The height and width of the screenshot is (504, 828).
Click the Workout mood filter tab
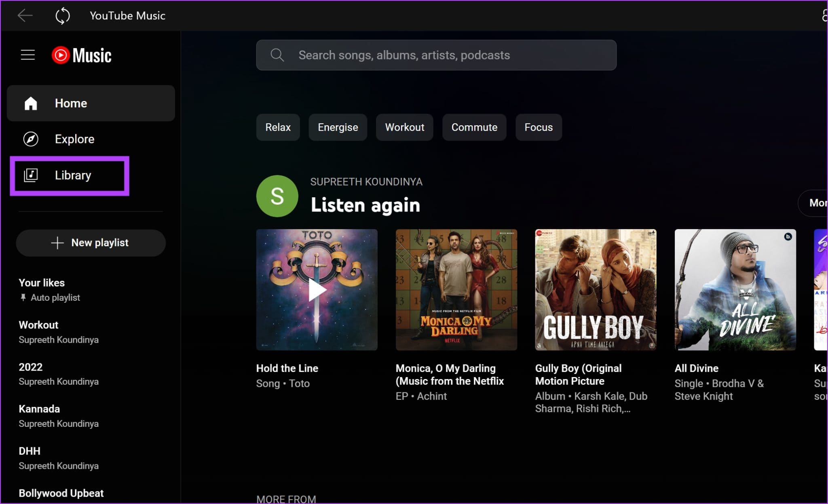point(404,127)
